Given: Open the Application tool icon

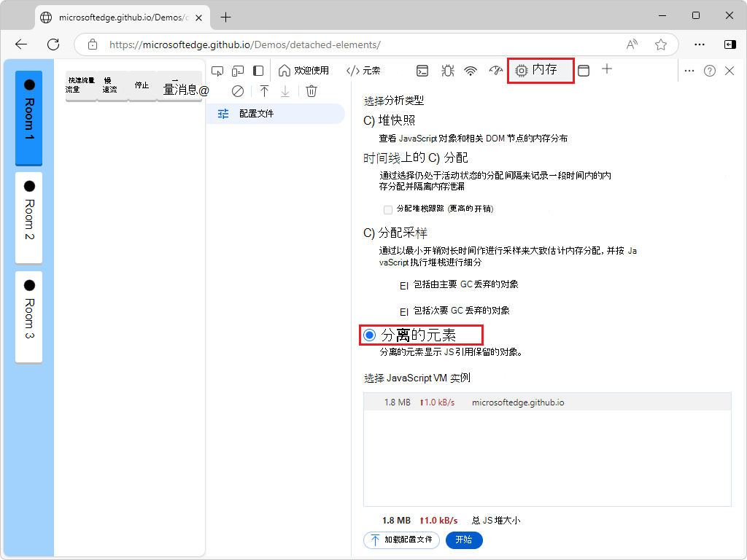Looking at the screenshot, I should (584, 71).
